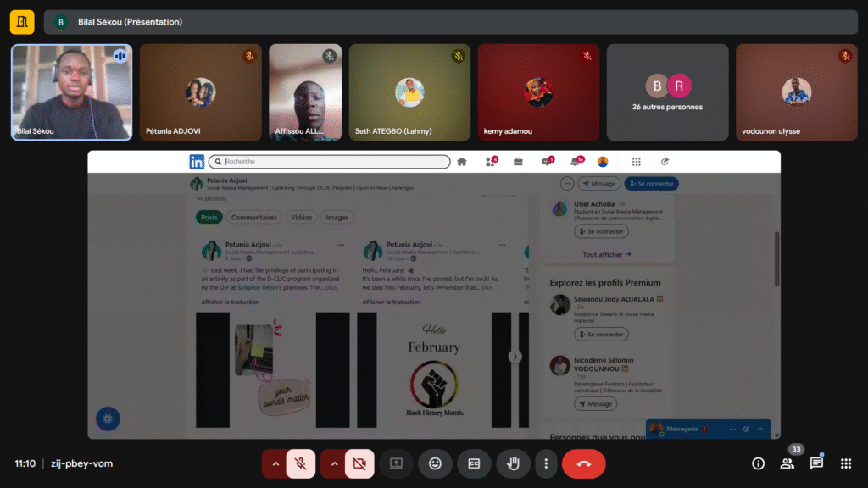This screenshot has height=488, width=868.
Task: Show the participants list icon
Action: tap(787, 463)
